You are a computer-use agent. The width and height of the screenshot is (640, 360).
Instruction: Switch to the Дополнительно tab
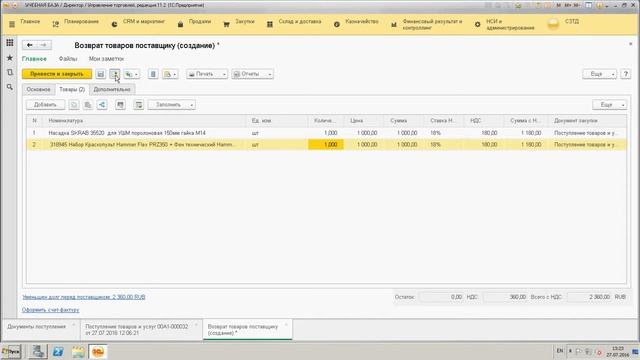click(x=112, y=89)
